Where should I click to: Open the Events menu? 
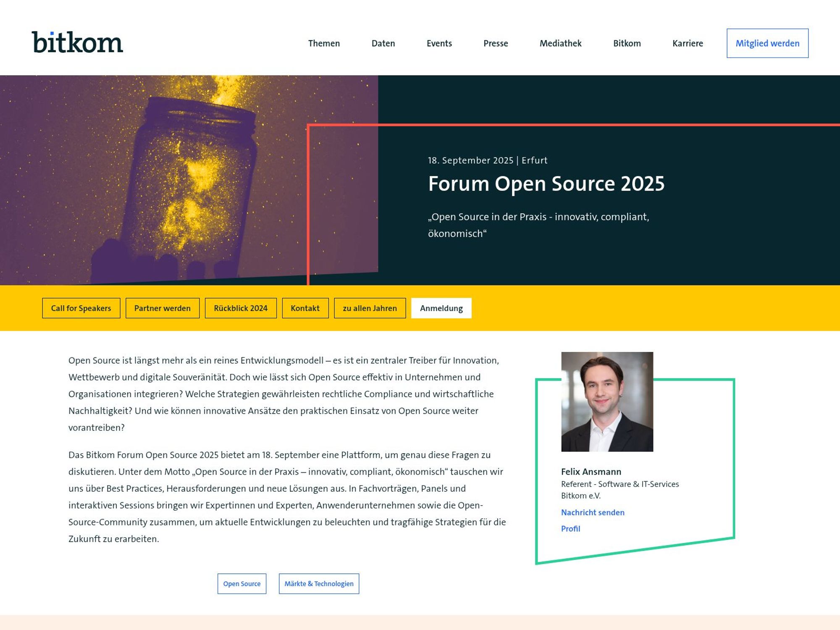point(439,43)
